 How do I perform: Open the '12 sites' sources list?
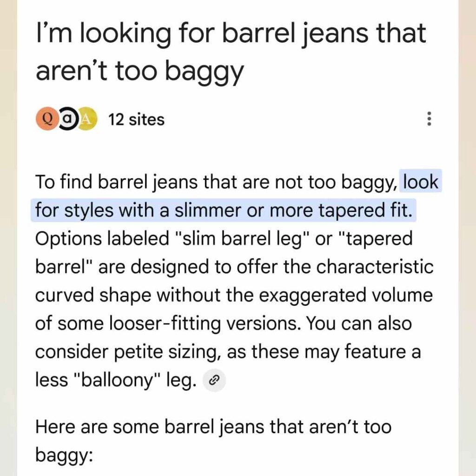(136, 120)
